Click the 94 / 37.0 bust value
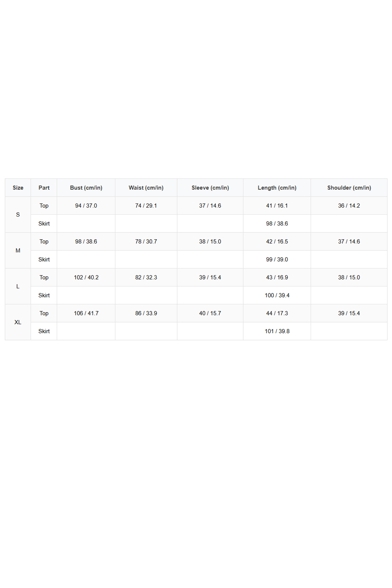The height and width of the screenshot is (588, 392). click(x=86, y=206)
